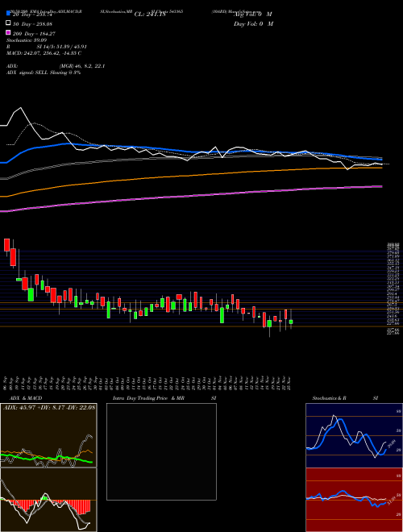
Task: Select the '50 Day = 258.08' legend text
Action: (x=33, y=23)
